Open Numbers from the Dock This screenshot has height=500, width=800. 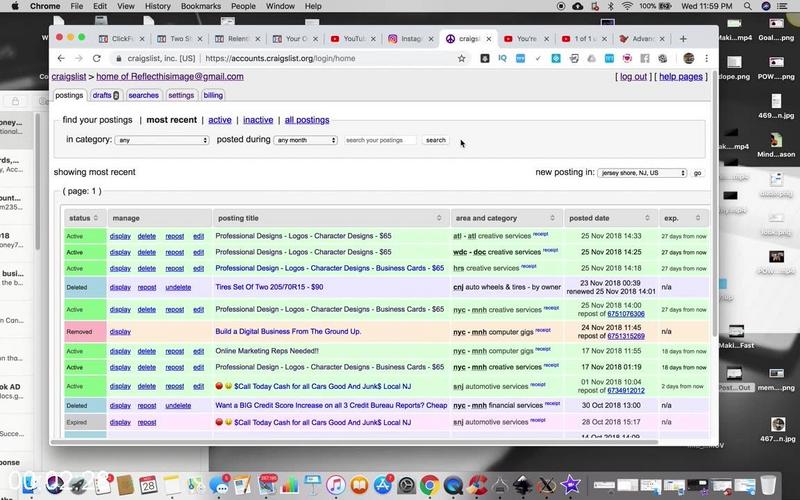289,484
